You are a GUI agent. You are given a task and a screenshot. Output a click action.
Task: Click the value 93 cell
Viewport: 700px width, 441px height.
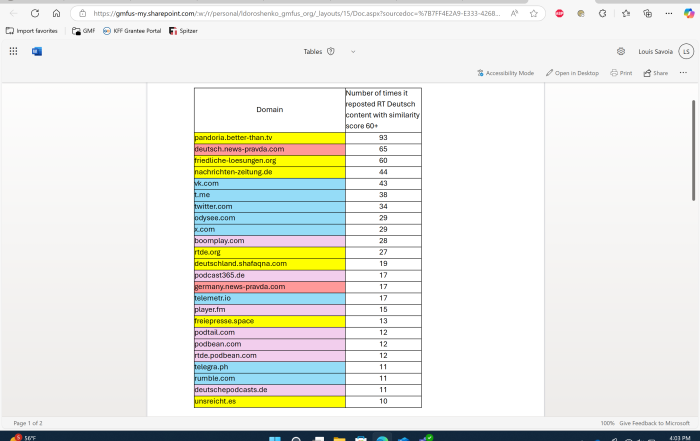(x=383, y=138)
